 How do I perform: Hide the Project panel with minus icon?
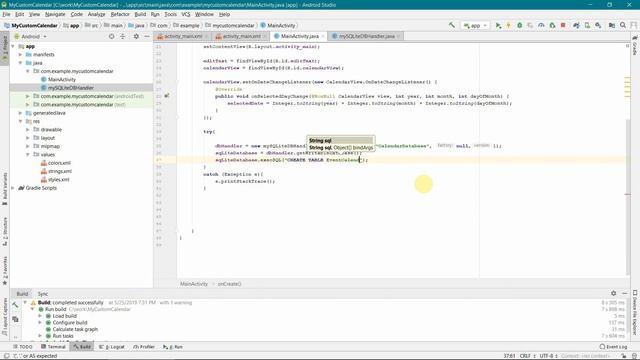(147, 36)
